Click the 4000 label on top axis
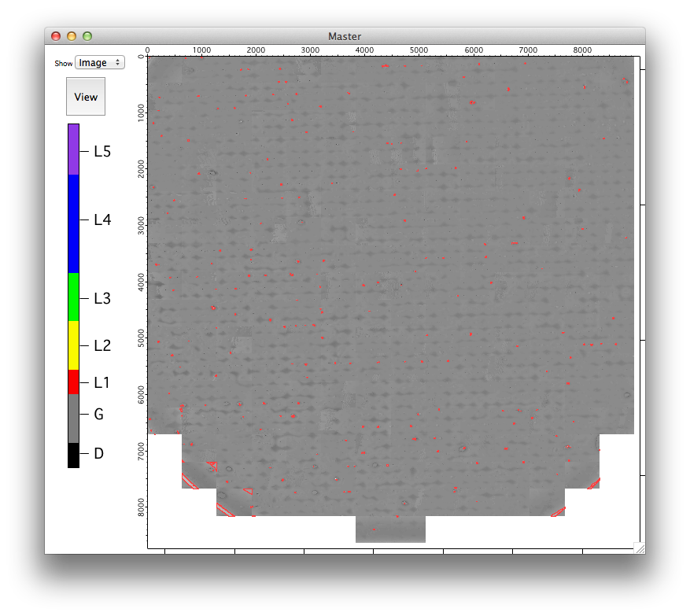Screen dimensions: 690x616 364,50
